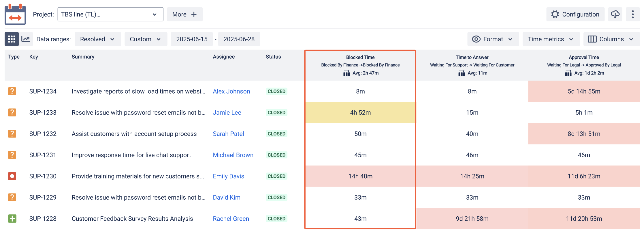Switch to chart view
This screenshot has height=234, width=644.
point(26,39)
